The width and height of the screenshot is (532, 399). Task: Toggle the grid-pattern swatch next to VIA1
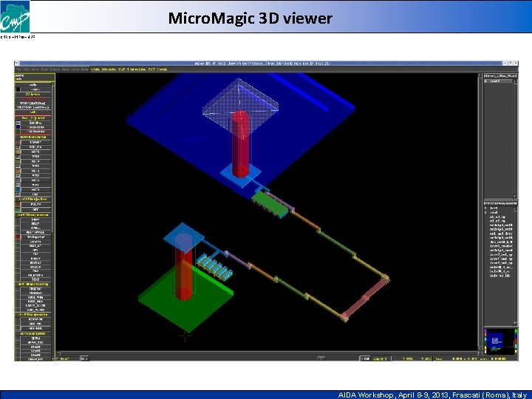(18, 185)
